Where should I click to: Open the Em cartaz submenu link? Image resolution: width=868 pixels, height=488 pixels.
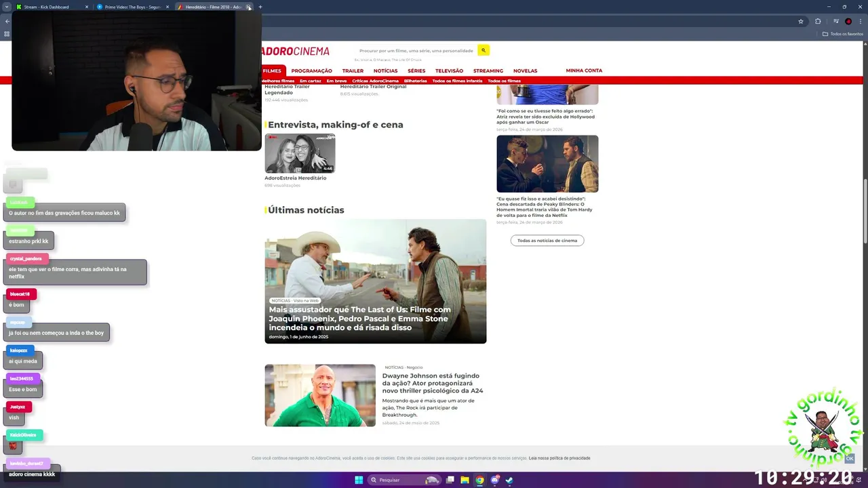click(311, 81)
